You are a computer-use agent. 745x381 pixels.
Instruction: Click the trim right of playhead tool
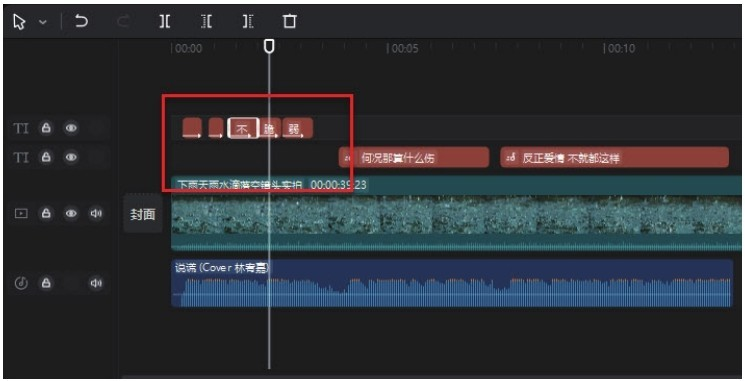248,21
